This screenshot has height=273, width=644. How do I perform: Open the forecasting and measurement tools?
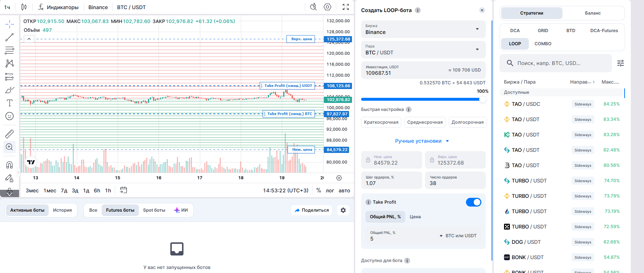(10, 77)
